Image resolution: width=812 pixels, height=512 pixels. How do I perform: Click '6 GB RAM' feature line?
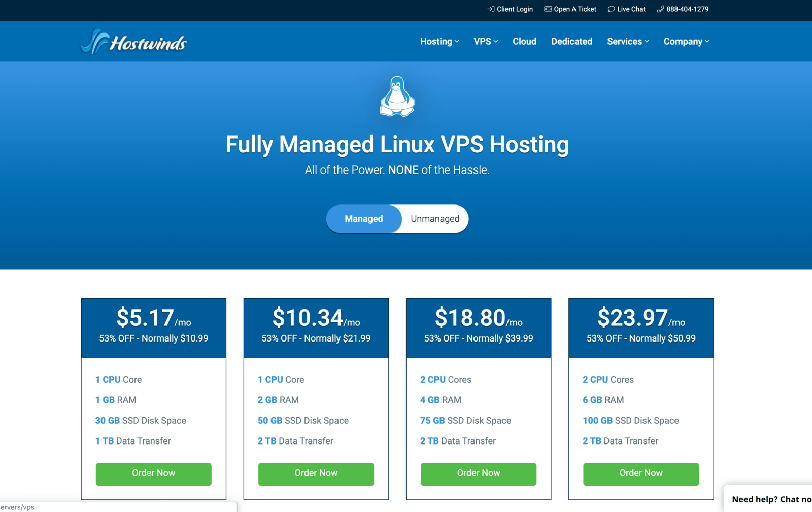603,400
